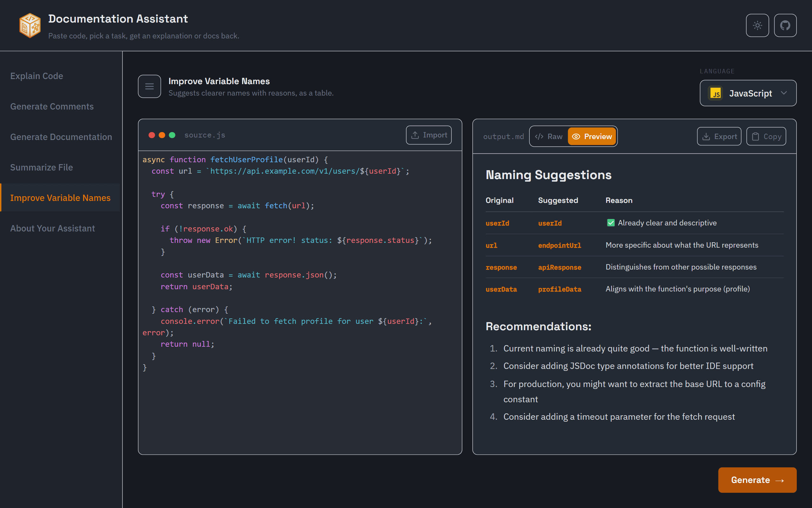Click the 'Recommendations:' heading
812x508 pixels.
[x=538, y=326]
